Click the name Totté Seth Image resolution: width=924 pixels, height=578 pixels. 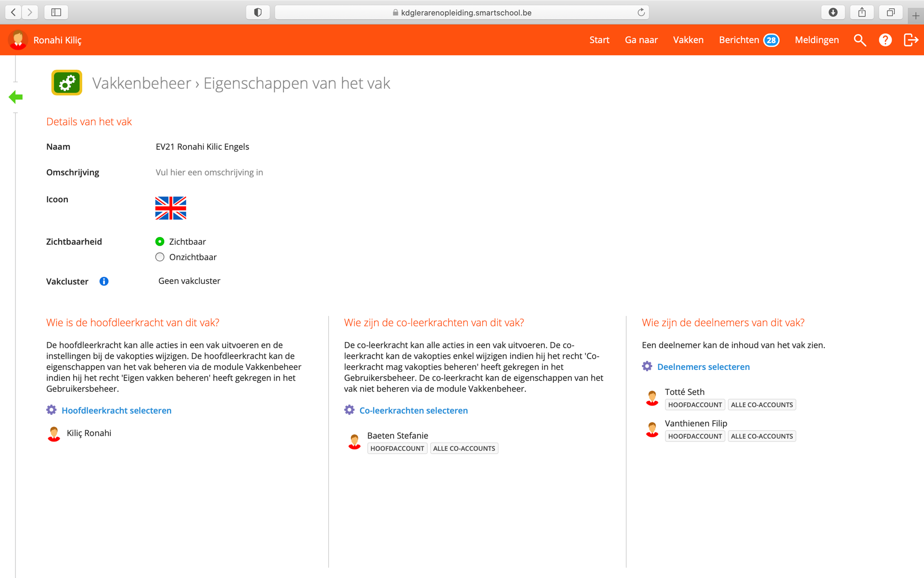coord(684,392)
